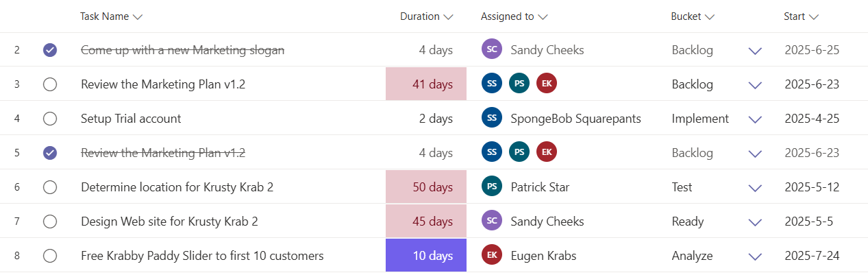Screen dimensions: 868x275
Task: Click Sandy Cheeks avatar in row 2
Action: point(492,49)
